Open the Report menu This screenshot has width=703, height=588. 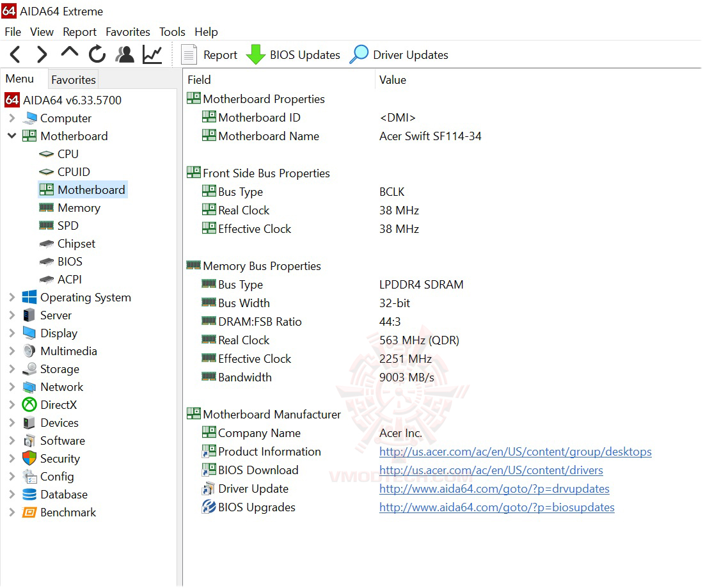point(79,32)
